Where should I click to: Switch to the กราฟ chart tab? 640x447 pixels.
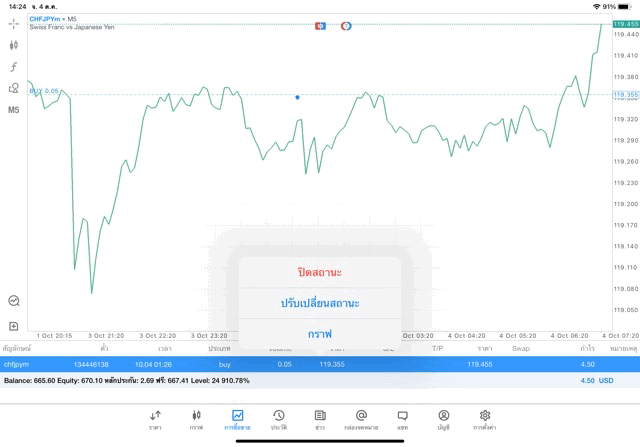coord(196,419)
